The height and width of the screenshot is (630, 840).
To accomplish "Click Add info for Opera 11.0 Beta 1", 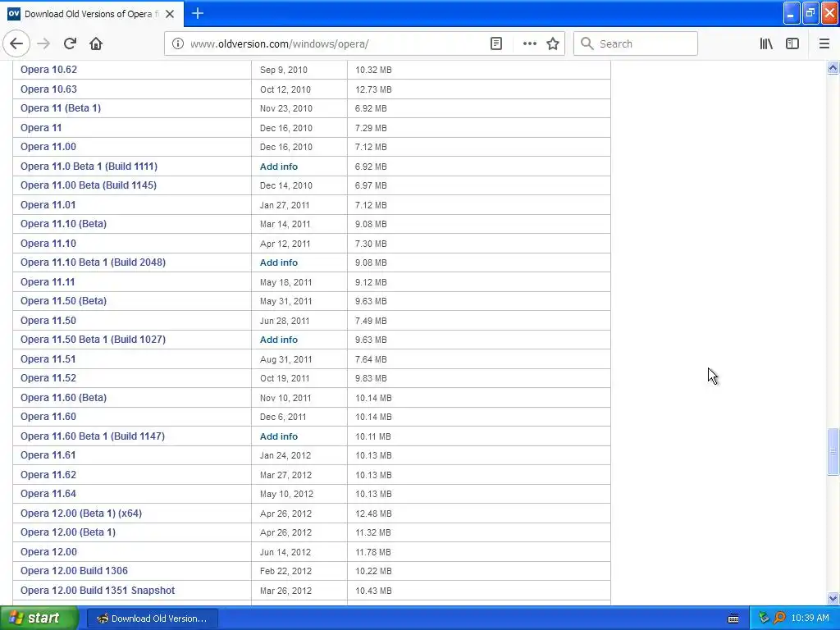I will coord(279,167).
